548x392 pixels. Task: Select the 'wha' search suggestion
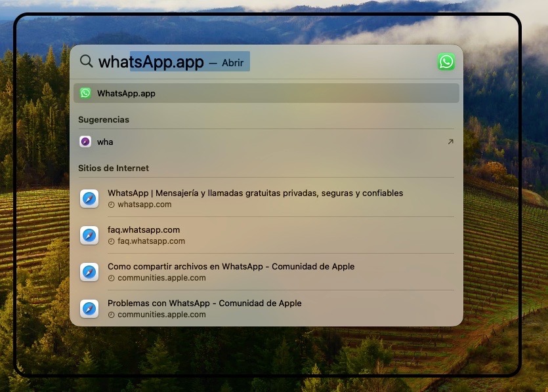click(266, 142)
